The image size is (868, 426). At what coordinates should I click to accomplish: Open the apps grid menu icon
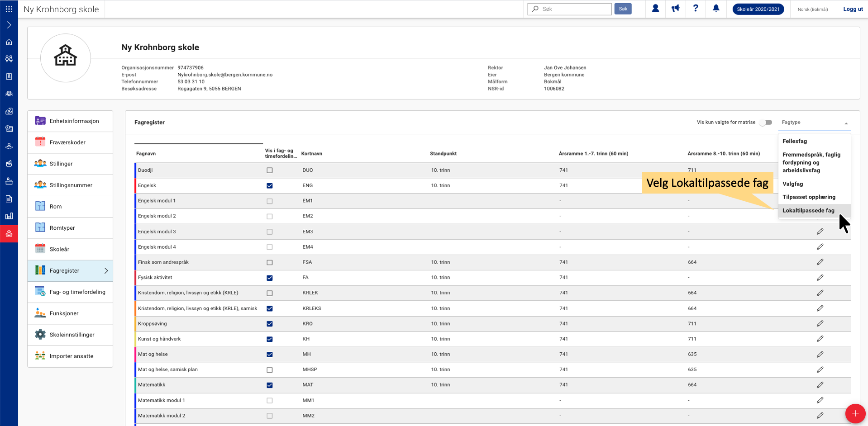click(9, 9)
